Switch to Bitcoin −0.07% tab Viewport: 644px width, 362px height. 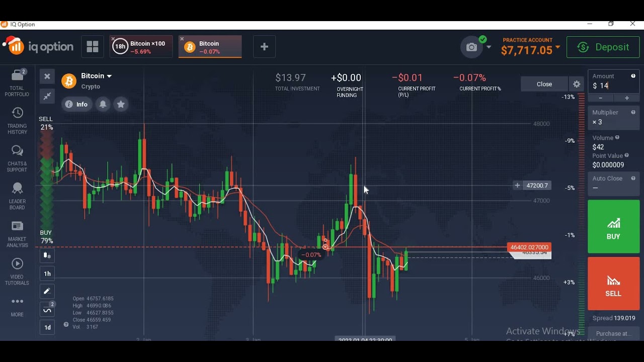210,47
